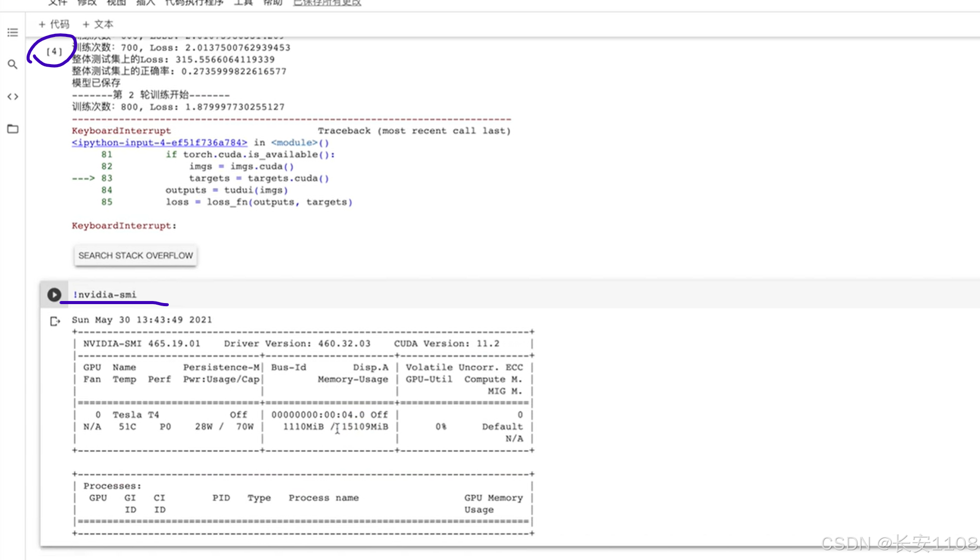Screen dimensions: 980x560
Task: Click the 'Persistence-M' column header
Action: click(222, 368)
